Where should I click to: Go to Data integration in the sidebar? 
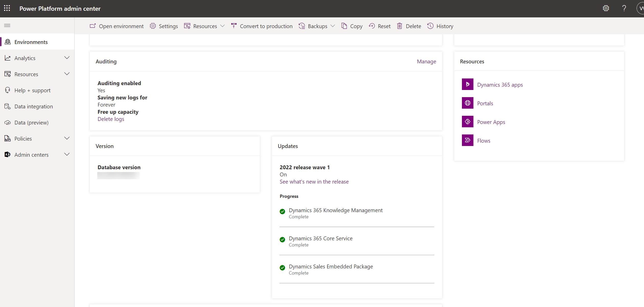tap(33, 106)
